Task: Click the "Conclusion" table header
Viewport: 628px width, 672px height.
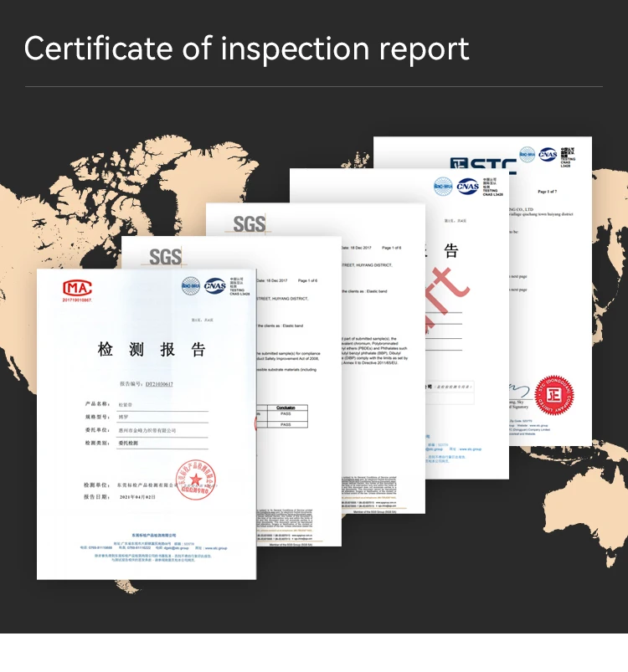Action: point(286,408)
